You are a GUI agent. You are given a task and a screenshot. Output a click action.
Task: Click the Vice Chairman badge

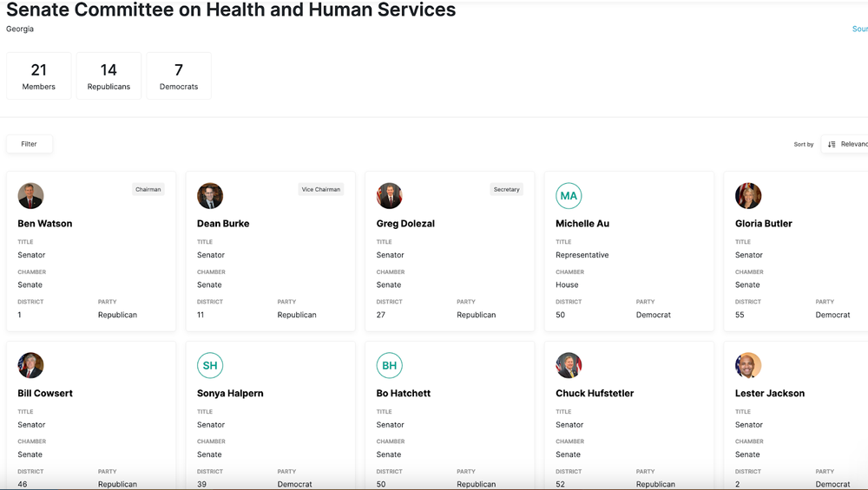tap(320, 189)
